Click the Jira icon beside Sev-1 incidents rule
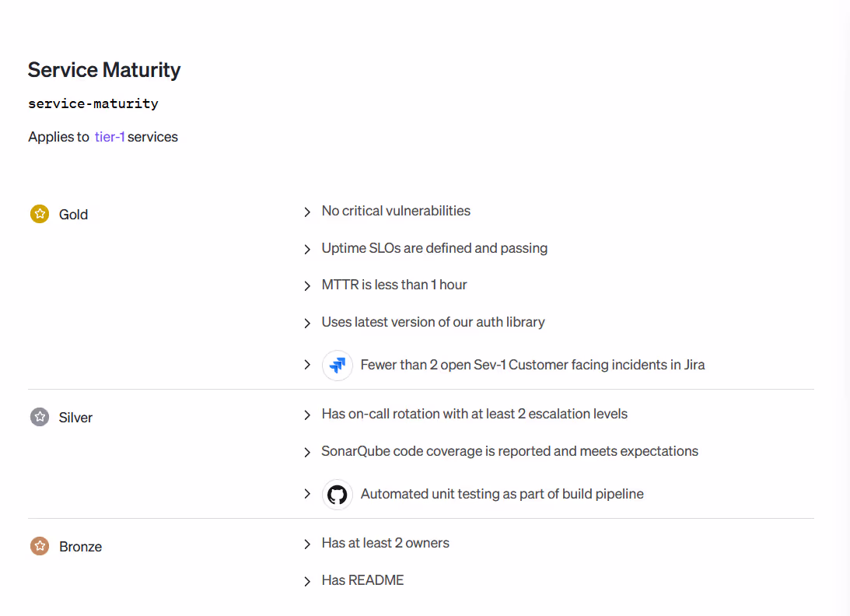Screen dimensions: 850x616 [338, 365]
